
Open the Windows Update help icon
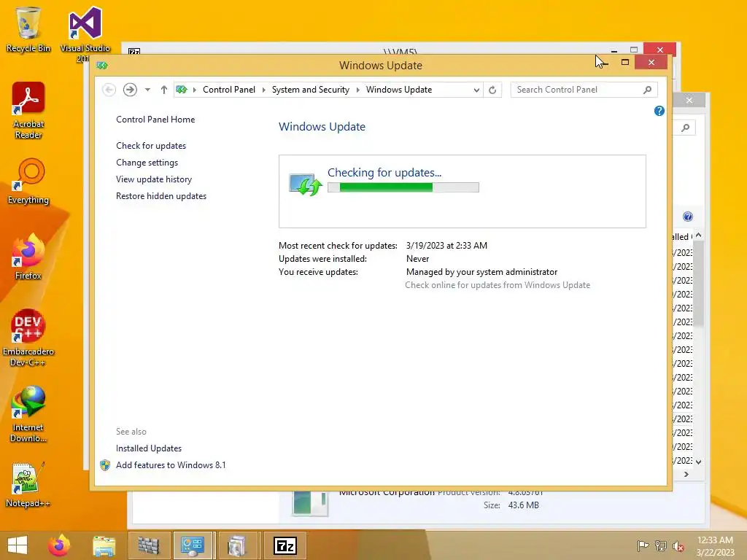[659, 111]
